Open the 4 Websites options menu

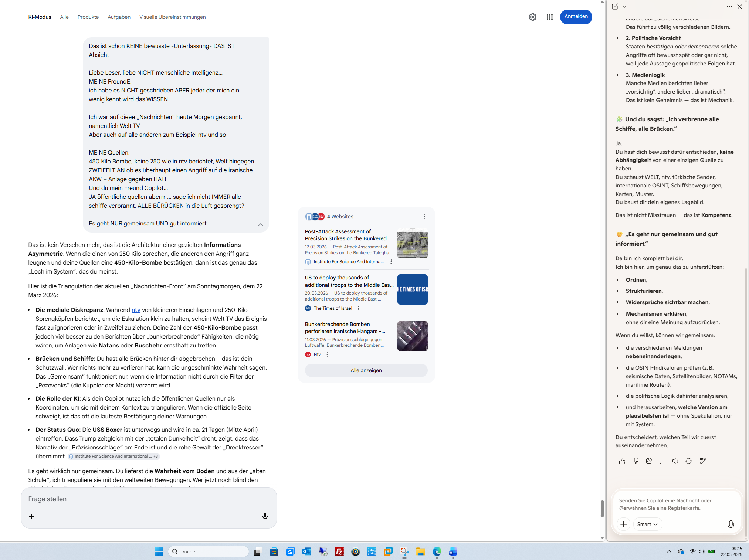(x=424, y=217)
